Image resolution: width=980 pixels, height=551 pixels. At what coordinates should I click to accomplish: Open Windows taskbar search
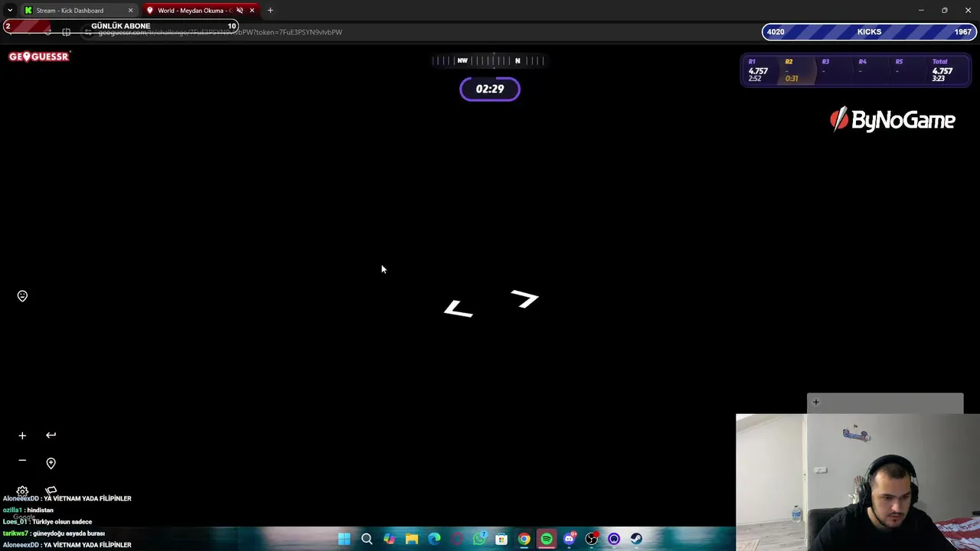[x=367, y=539]
